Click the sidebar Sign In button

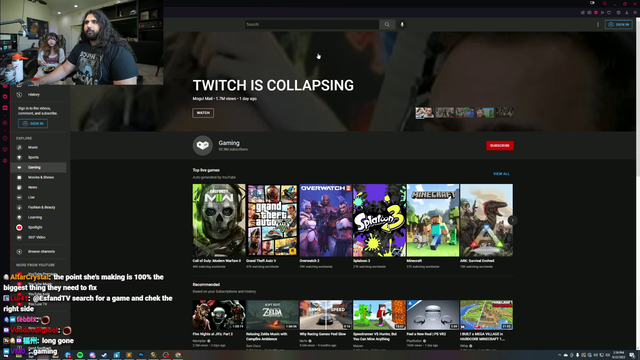tap(33, 123)
